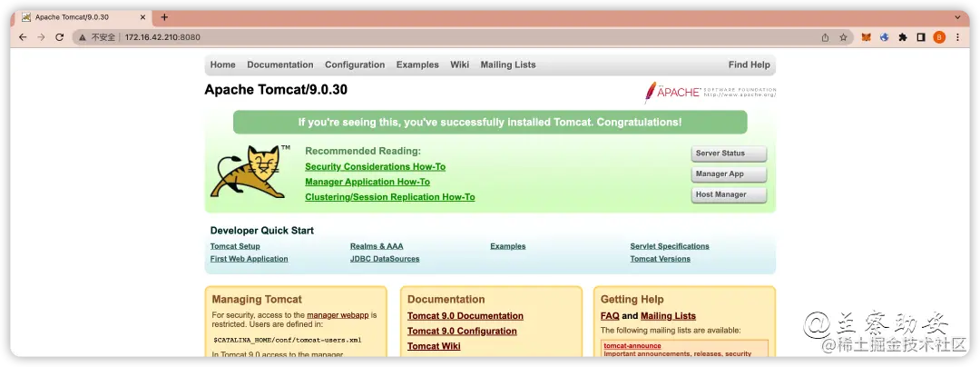Open Manager Application How-To link
Screen dimensions: 980x367
click(x=367, y=182)
